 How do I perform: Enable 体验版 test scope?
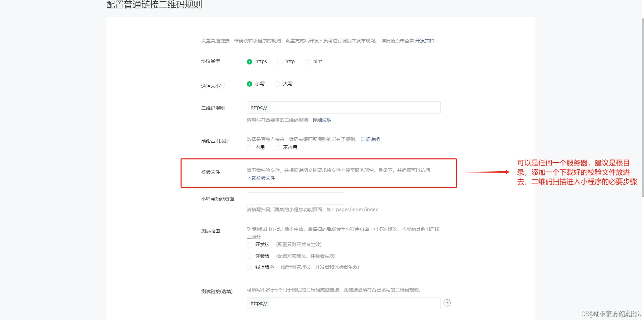[249, 256]
